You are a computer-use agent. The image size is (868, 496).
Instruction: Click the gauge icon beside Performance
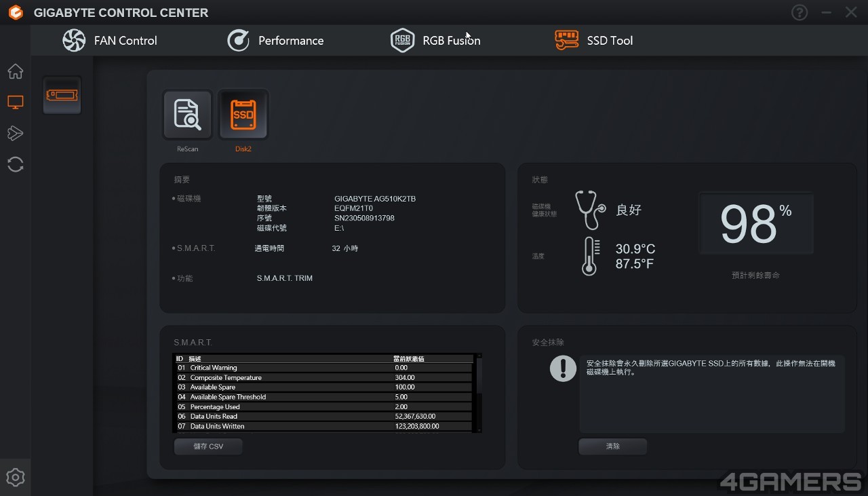238,41
